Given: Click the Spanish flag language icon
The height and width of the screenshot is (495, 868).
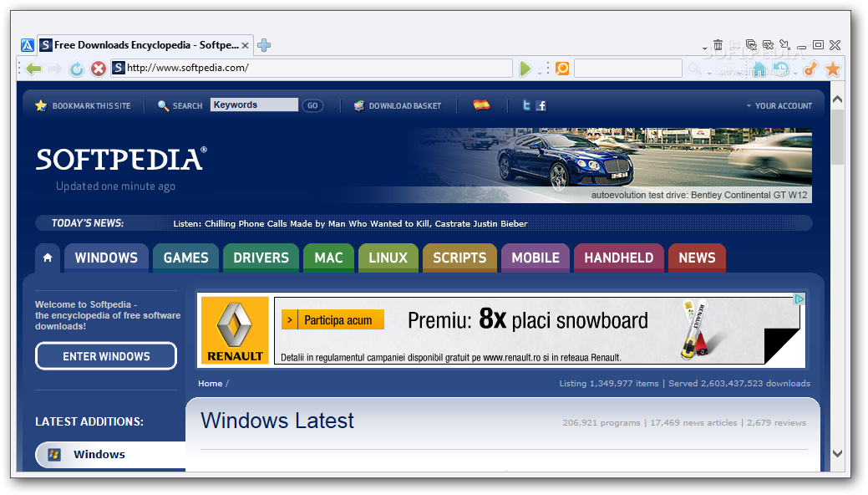Looking at the screenshot, I should [x=481, y=105].
